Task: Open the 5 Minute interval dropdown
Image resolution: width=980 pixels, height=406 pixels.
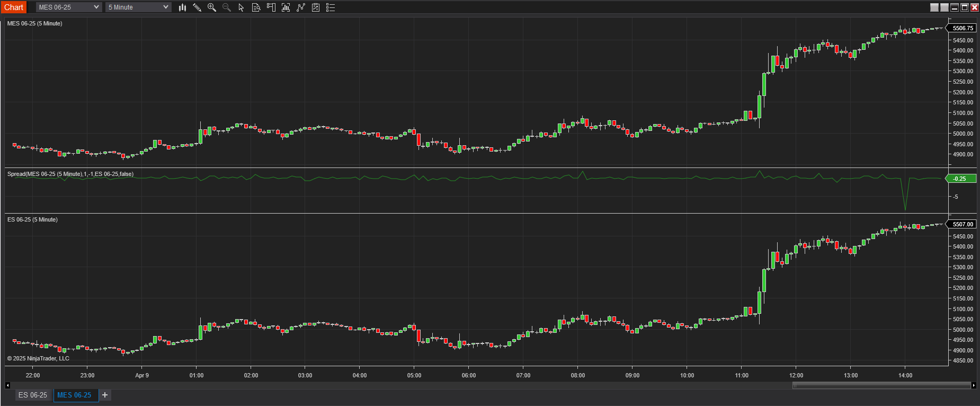Action: (x=138, y=7)
